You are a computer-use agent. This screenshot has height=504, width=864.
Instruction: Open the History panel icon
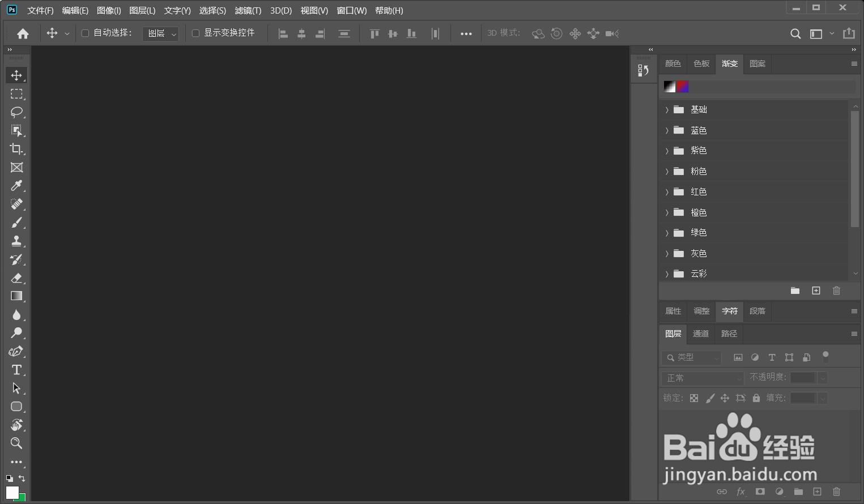tap(643, 70)
